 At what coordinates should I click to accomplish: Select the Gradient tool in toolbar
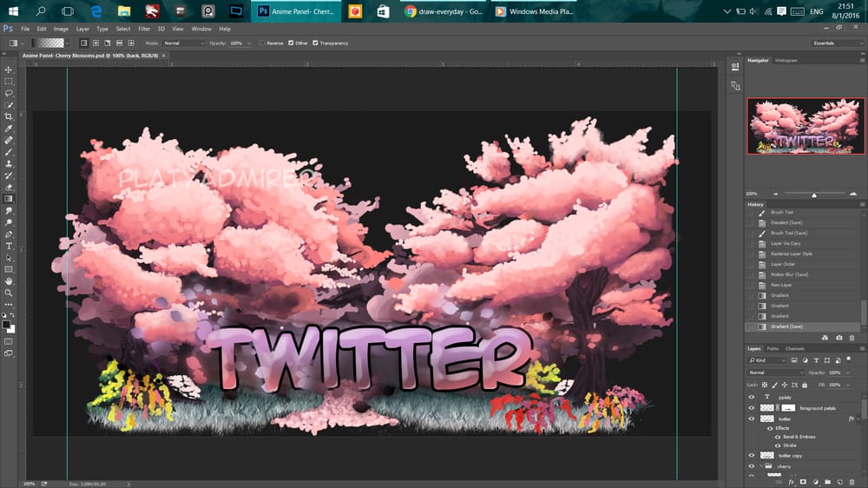(x=9, y=199)
